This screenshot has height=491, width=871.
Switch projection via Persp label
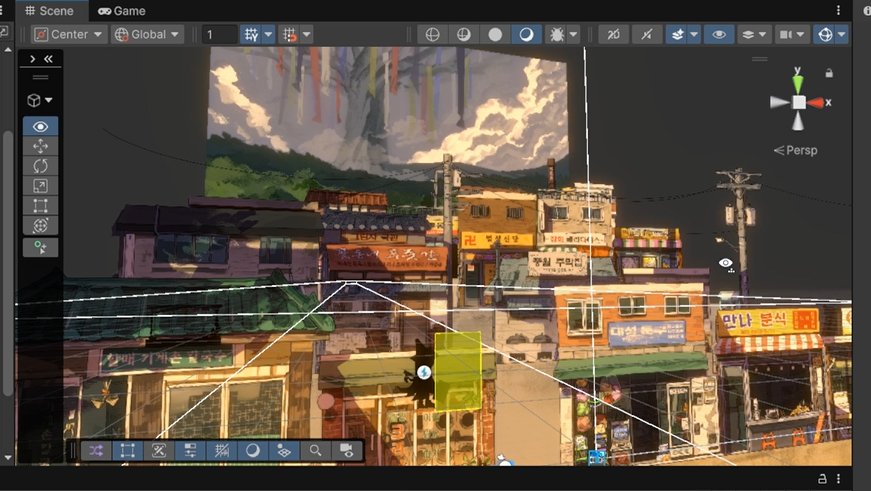click(796, 150)
